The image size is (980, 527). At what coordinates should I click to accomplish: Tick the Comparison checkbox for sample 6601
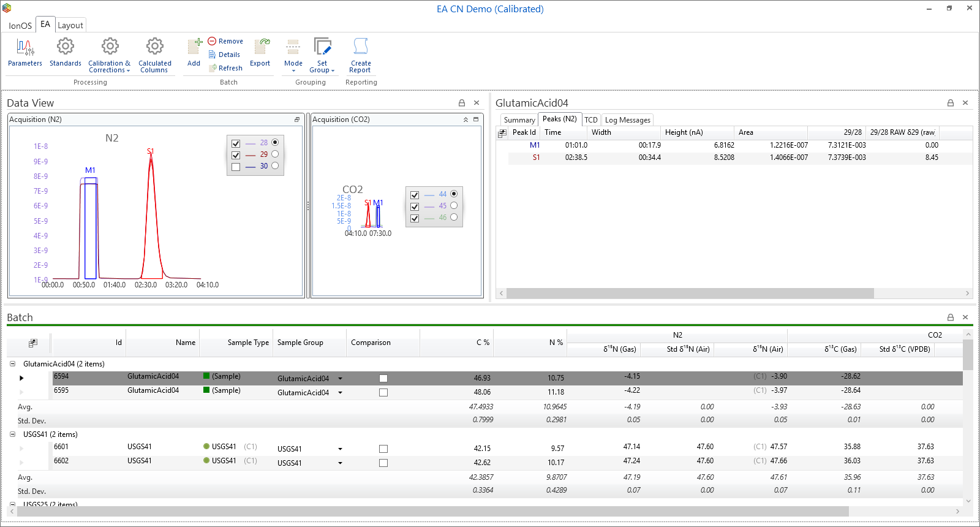pyautogui.click(x=383, y=449)
